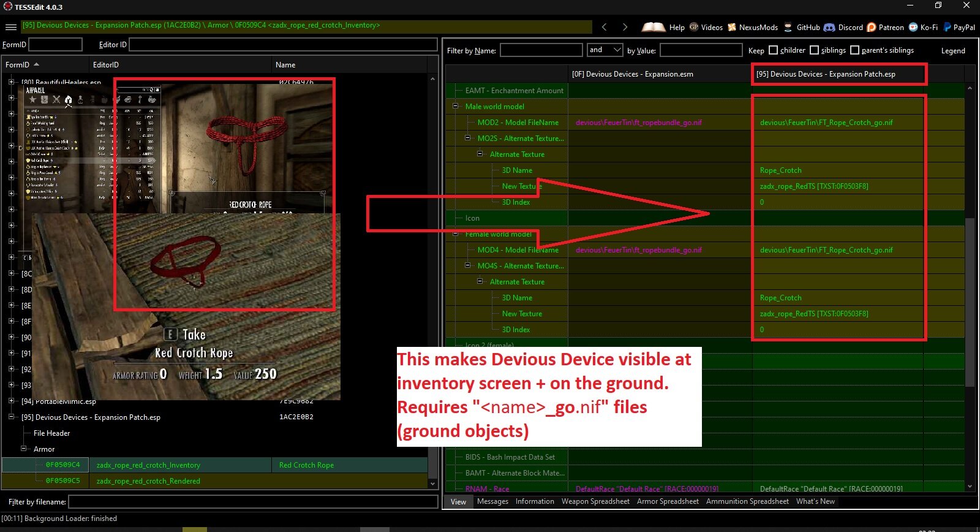Focus the by Value filter field
This screenshot has height=532, width=980.
[701, 50]
